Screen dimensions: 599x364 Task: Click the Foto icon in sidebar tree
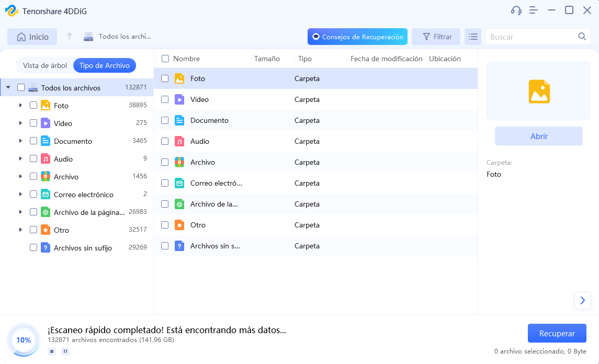click(x=46, y=106)
